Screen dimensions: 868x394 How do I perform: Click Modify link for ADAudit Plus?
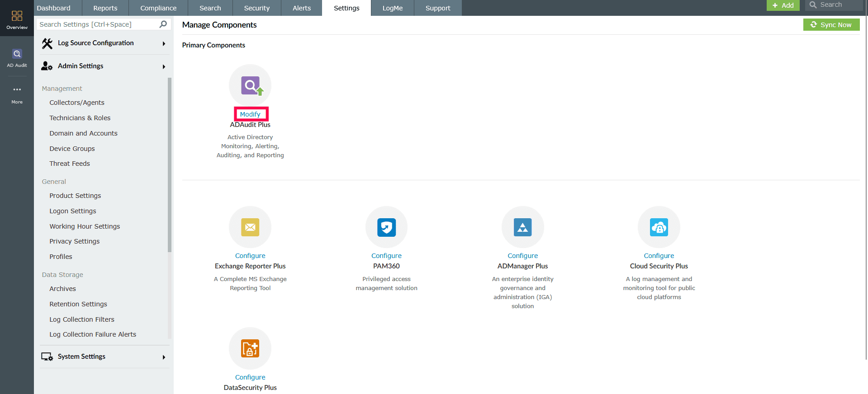tap(250, 114)
